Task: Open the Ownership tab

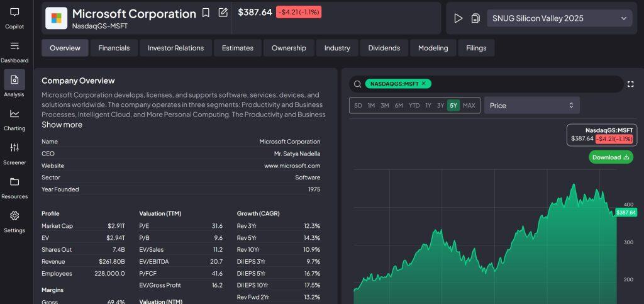Action: (x=289, y=48)
